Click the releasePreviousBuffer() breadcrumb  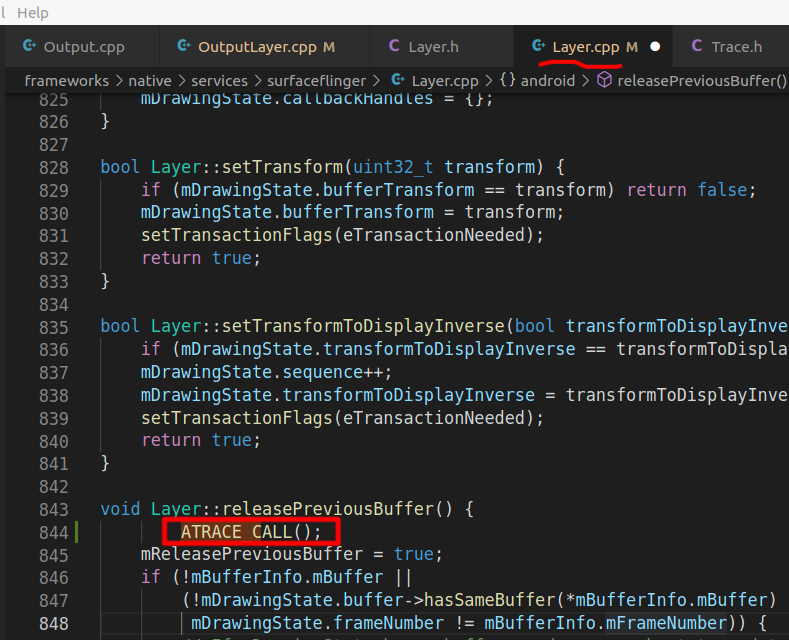[701, 81]
